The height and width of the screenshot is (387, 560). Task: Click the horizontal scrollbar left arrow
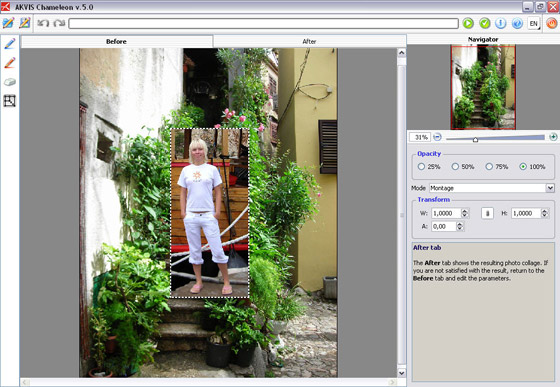pos(25,382)
